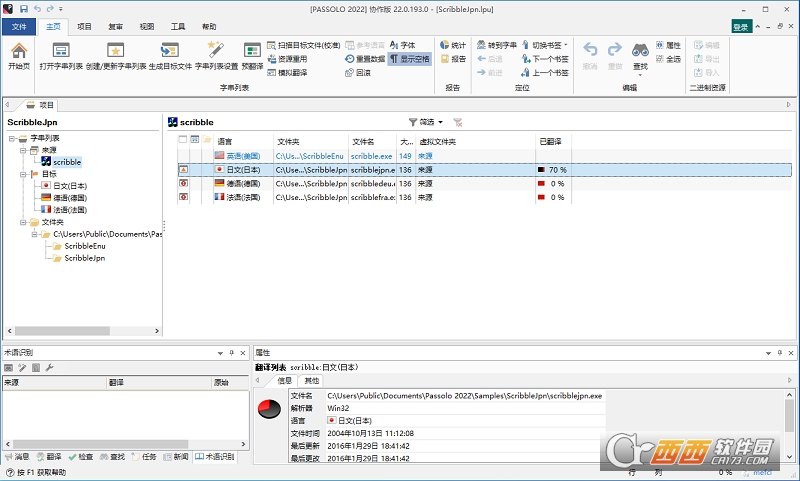Click the 预翻译 ribbon icon
This screenshot has width=800, height=481.
(252, 50)
